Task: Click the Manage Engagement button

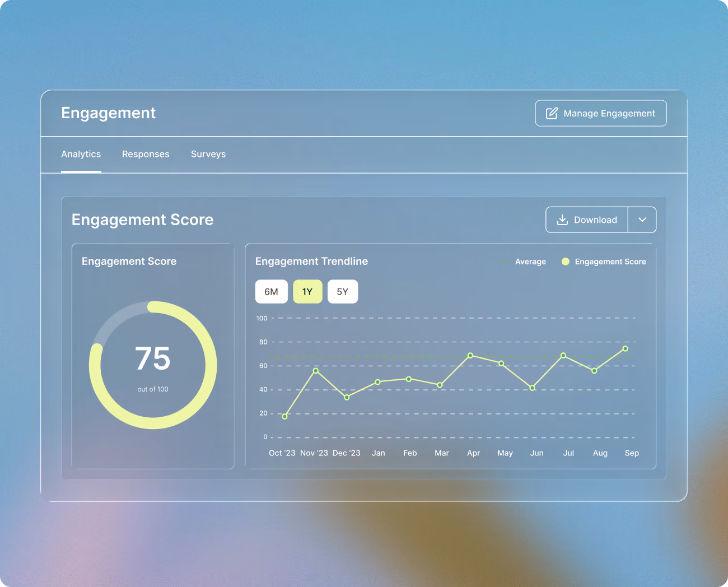Action: coord(601,113)
